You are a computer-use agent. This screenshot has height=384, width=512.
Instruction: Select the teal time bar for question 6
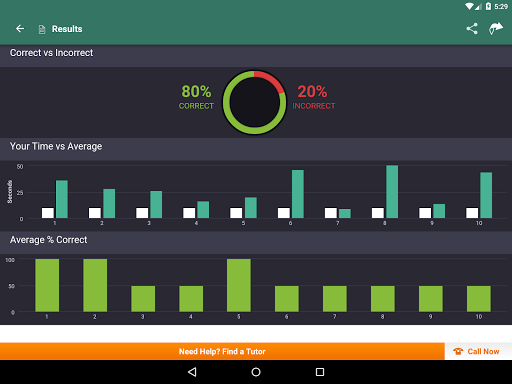click(298, 194)
